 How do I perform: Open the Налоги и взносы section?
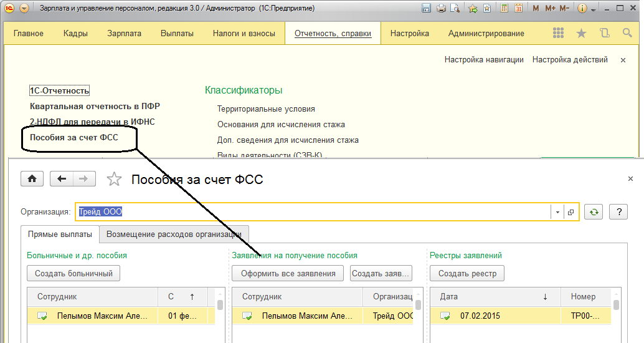click(x=244, y=33)
